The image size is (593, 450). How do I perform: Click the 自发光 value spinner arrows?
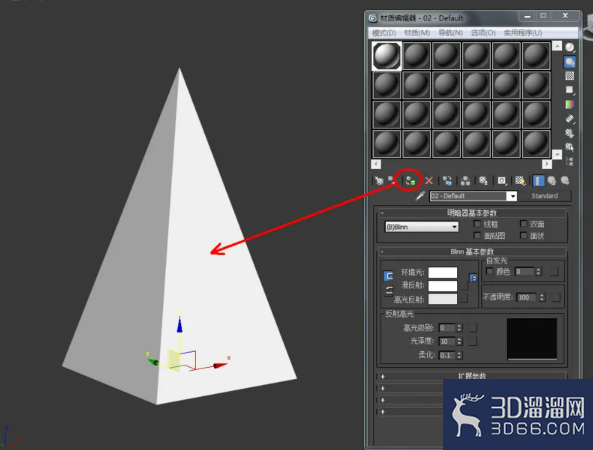point(539,272)
